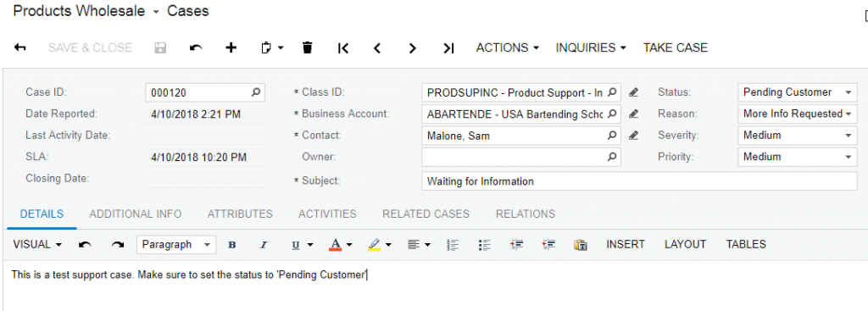Open the TABLES editor menu

pyautogui.click(x=746, y=245)
